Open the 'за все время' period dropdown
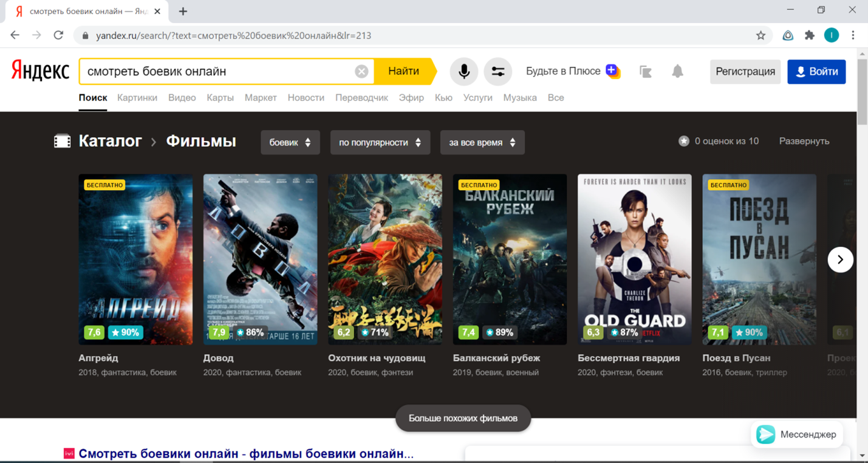Viewport: 868px width, 463px height. pyautogui.click(x=482, y=142)
